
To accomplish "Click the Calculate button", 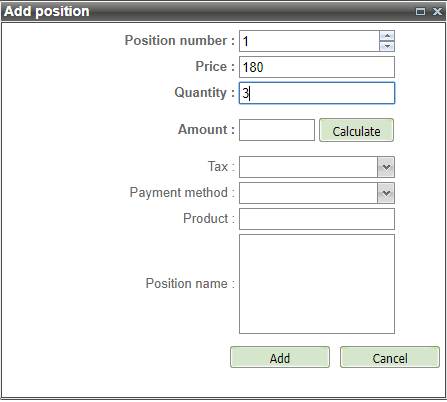I will click(x=356, y=130).
